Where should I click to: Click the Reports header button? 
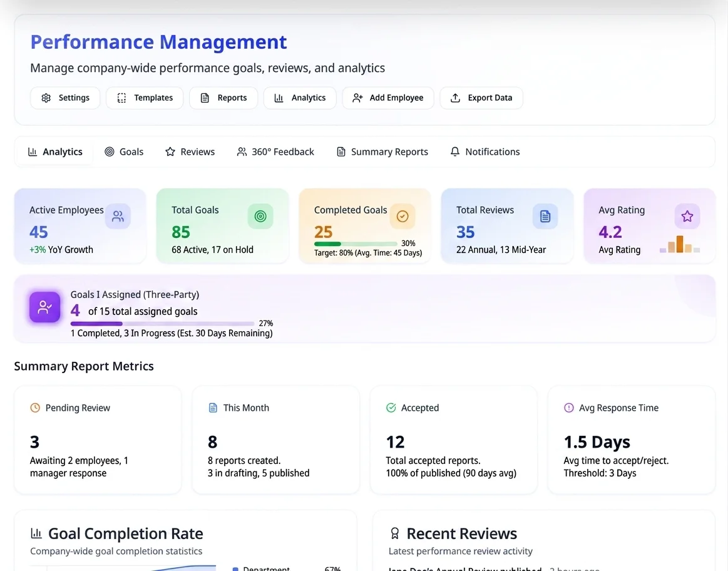tap(223, 98)
